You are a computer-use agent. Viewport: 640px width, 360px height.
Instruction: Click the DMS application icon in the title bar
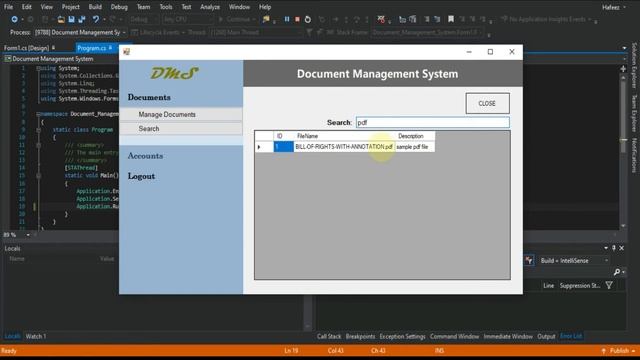point(127,52)
